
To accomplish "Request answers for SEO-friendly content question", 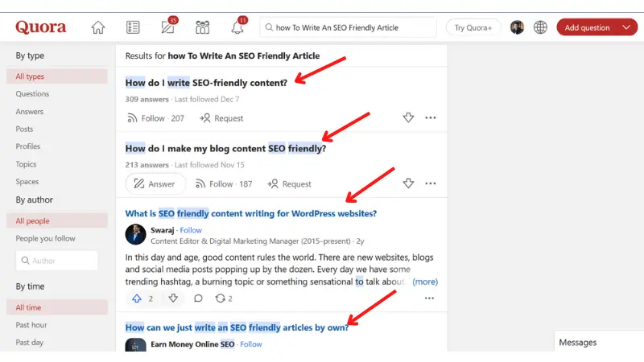I will 221,118.
